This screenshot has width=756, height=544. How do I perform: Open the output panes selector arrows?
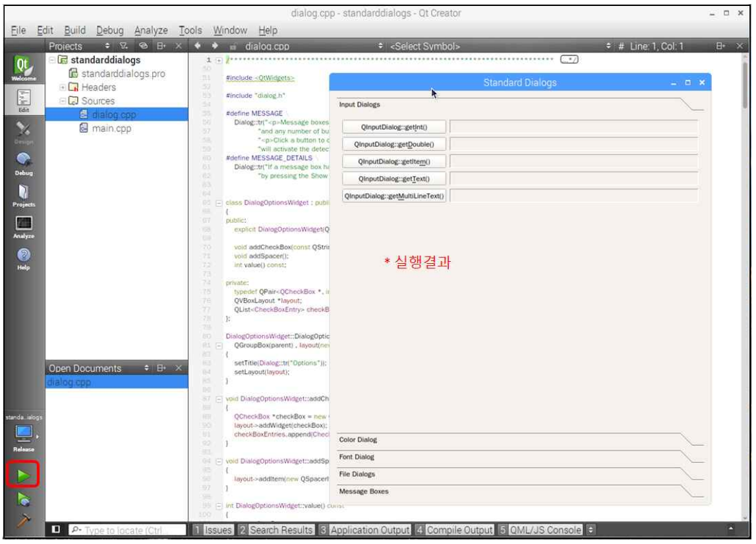click(x=591, y=529)
